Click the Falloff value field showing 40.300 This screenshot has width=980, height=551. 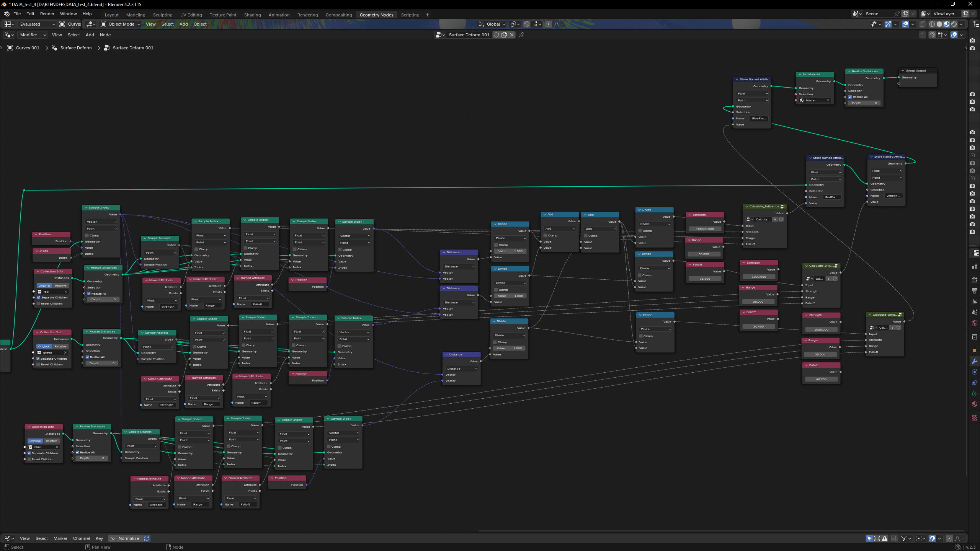pyautogui.click(x=821, y=379)
